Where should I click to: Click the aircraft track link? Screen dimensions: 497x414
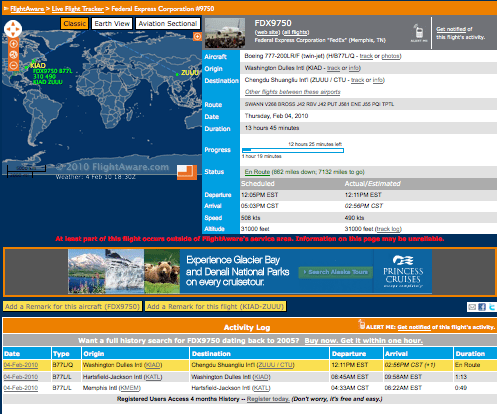tap(366, 56)
